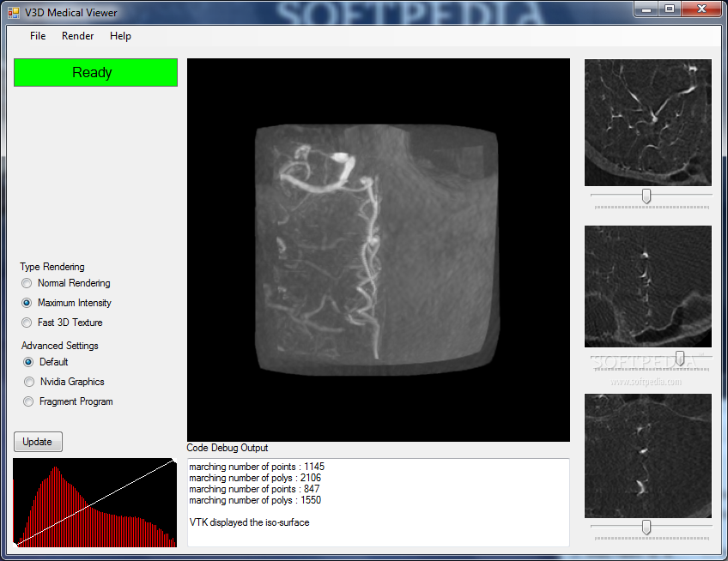
Task: Click in the Code Debug Output text box
Action: pos(379,503)
